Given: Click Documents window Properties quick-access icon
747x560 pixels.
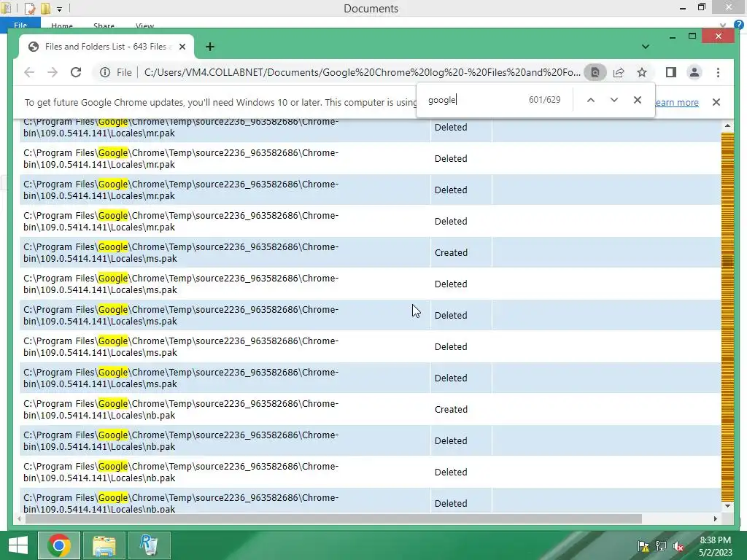Looking at the screenshot, I should (x=30, y=9).
